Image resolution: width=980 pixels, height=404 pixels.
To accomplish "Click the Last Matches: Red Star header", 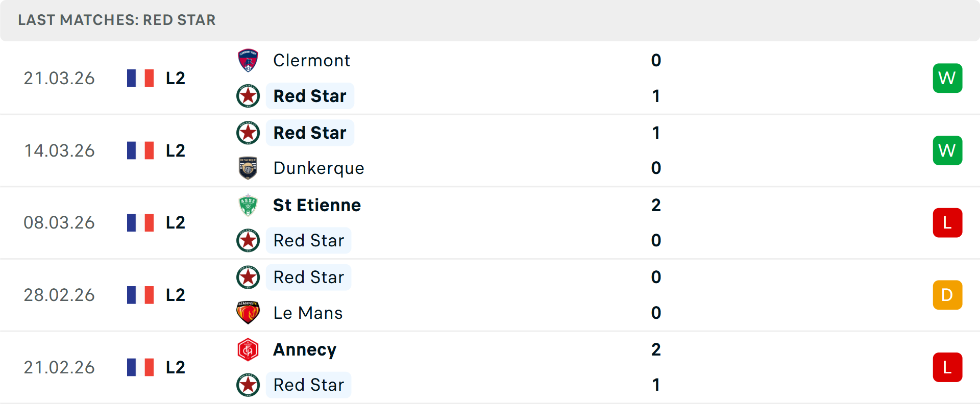I will tap(117, 20).
